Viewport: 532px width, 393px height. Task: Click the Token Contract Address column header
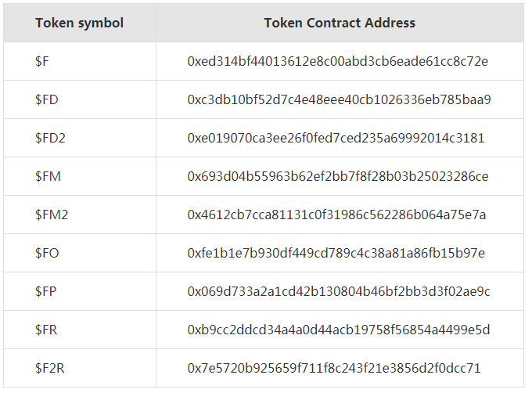coord(340,23)
